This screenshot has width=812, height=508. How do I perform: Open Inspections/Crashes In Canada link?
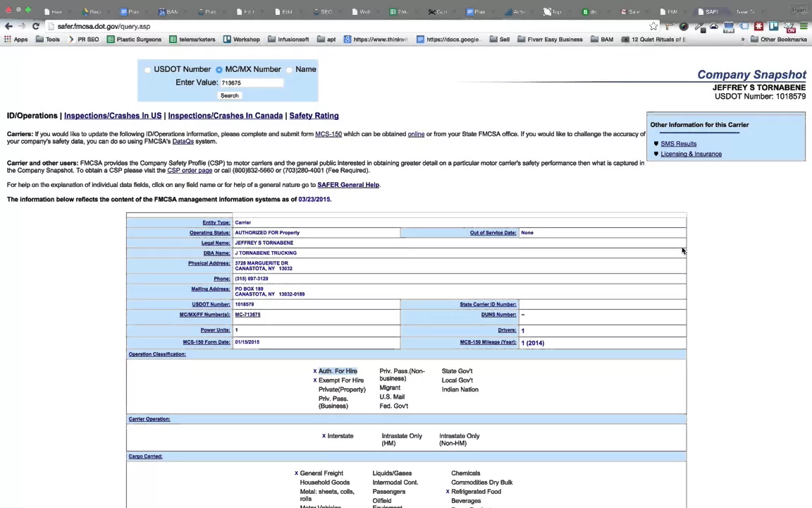[226, 116]
